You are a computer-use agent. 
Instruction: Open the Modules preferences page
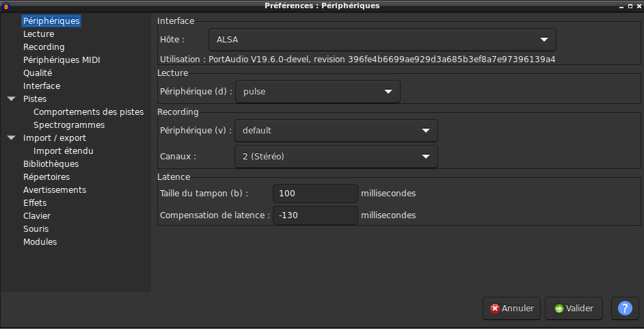(40, 242)
